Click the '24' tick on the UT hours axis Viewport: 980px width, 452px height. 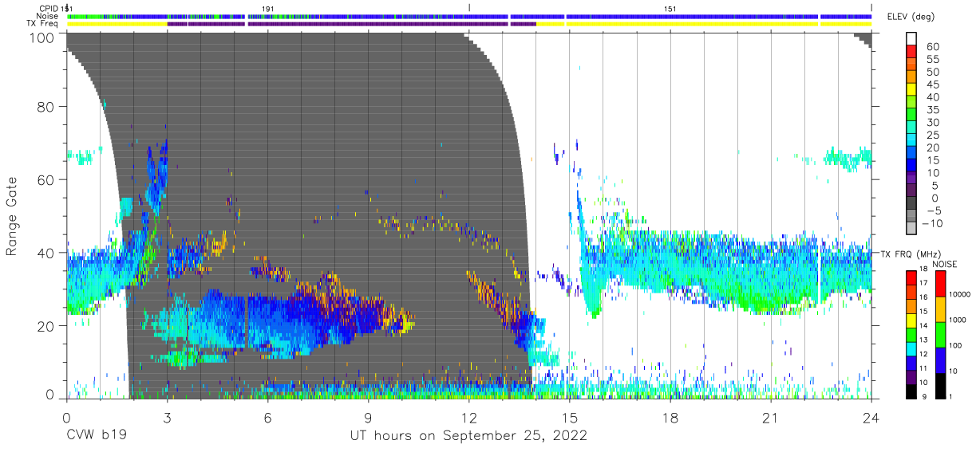pos(871,417)
